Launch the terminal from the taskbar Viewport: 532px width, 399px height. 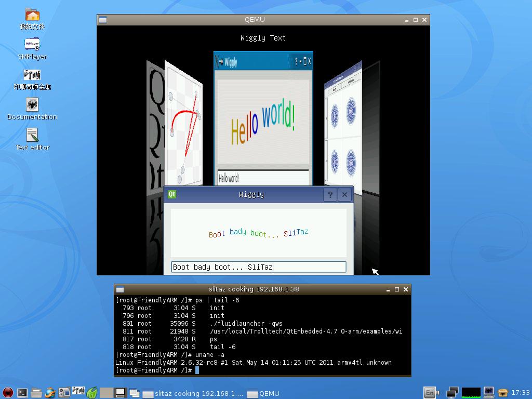tap(22, 393)
